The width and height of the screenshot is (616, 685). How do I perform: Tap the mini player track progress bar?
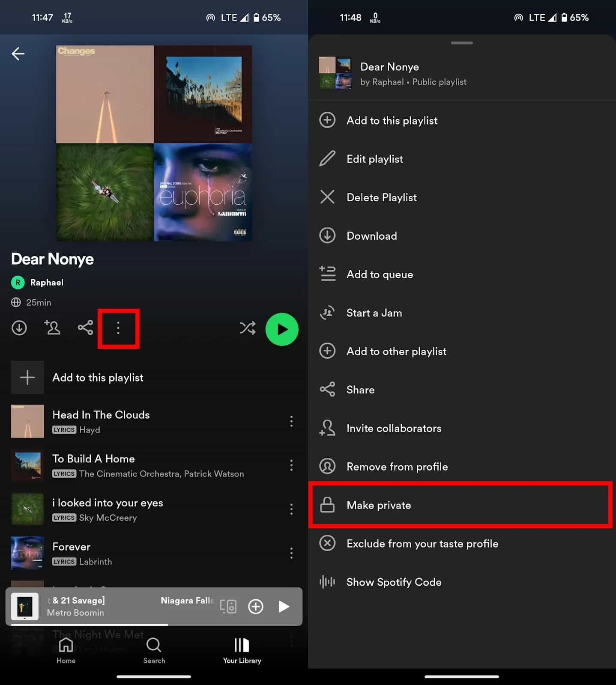[154, 625]
